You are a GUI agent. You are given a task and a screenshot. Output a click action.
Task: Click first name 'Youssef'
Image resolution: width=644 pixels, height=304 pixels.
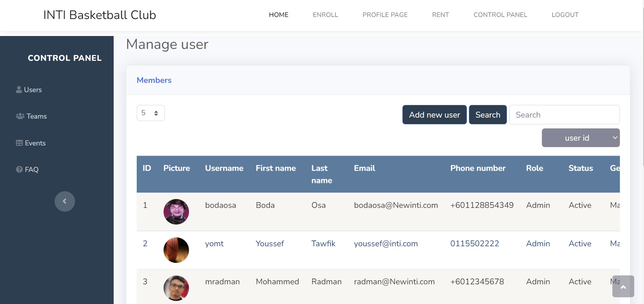pyautogui.click(x=270, y=244)
